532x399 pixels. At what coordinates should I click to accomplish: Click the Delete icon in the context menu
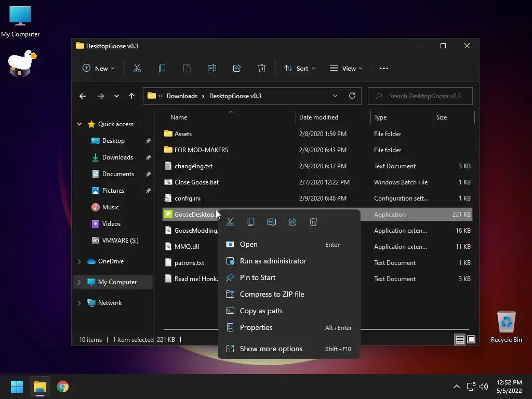pyautogui.click(x=313, y=222)
